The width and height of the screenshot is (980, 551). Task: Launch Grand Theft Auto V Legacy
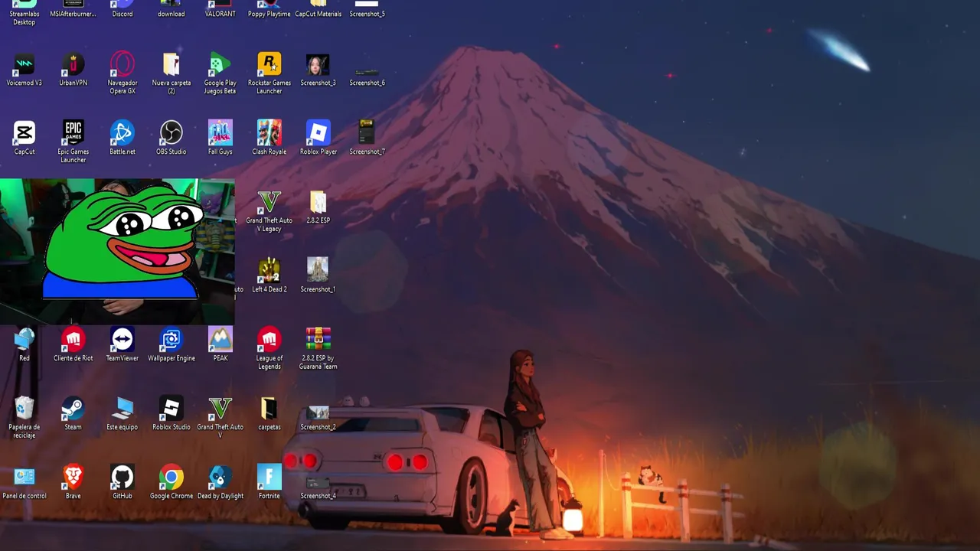pos(269,210)
